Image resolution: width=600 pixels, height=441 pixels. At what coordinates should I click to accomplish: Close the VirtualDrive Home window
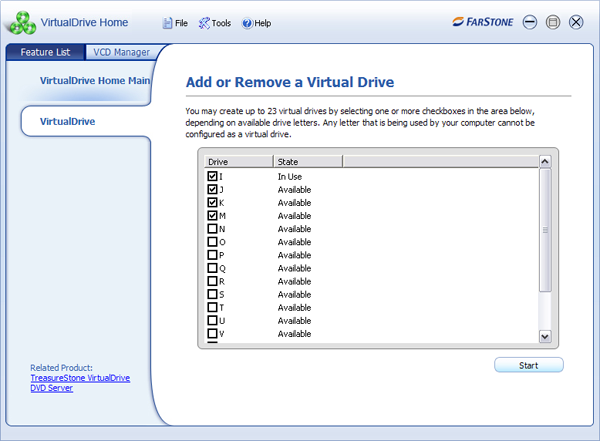(x=576, y=22)
